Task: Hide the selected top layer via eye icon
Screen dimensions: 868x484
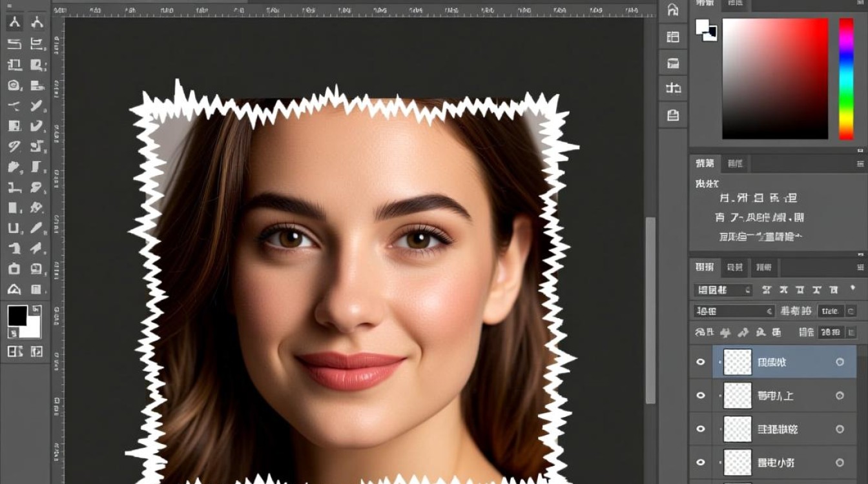Action: (701, 362)
